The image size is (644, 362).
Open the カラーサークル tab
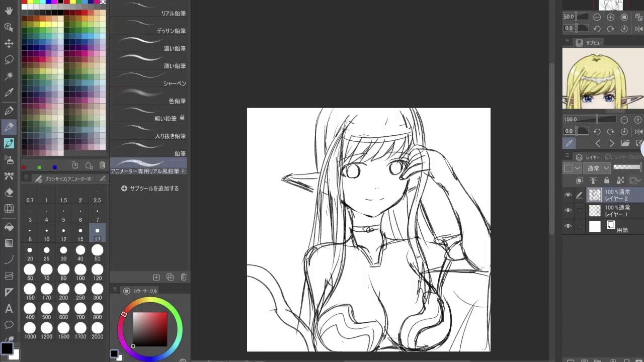[141, 291]
